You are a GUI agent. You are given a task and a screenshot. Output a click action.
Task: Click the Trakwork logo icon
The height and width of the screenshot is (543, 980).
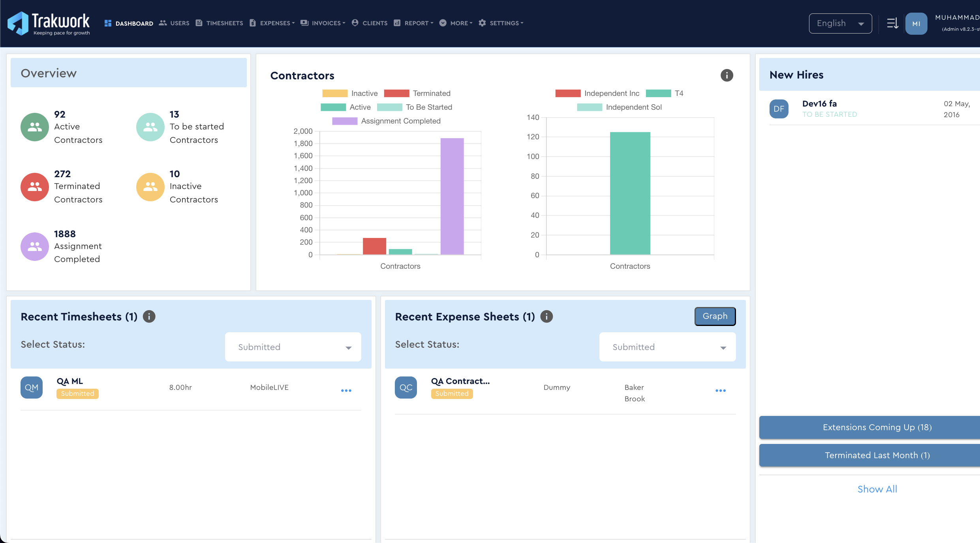point(18,23)
